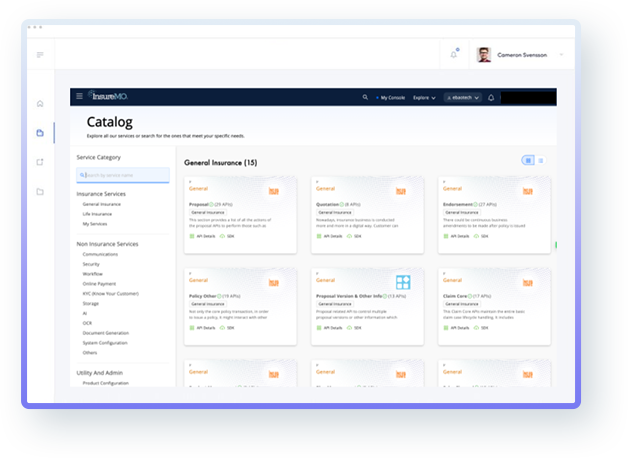Select Communications category
Viewport: 628px width, 458px height.
100,254
